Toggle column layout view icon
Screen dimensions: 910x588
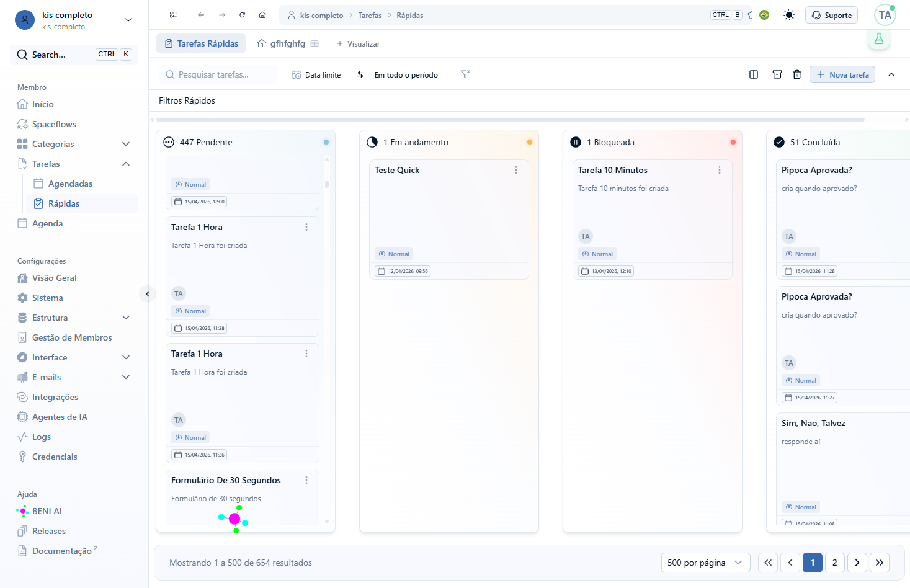(754, 74)
